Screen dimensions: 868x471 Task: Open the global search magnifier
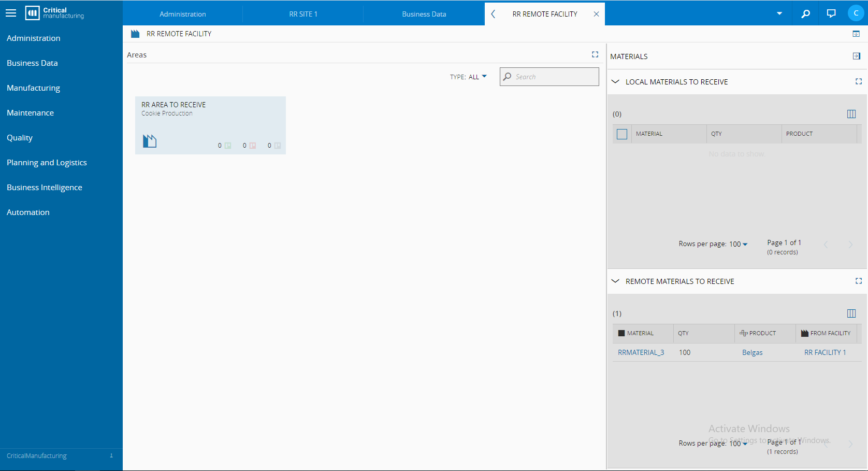(805, 13)
